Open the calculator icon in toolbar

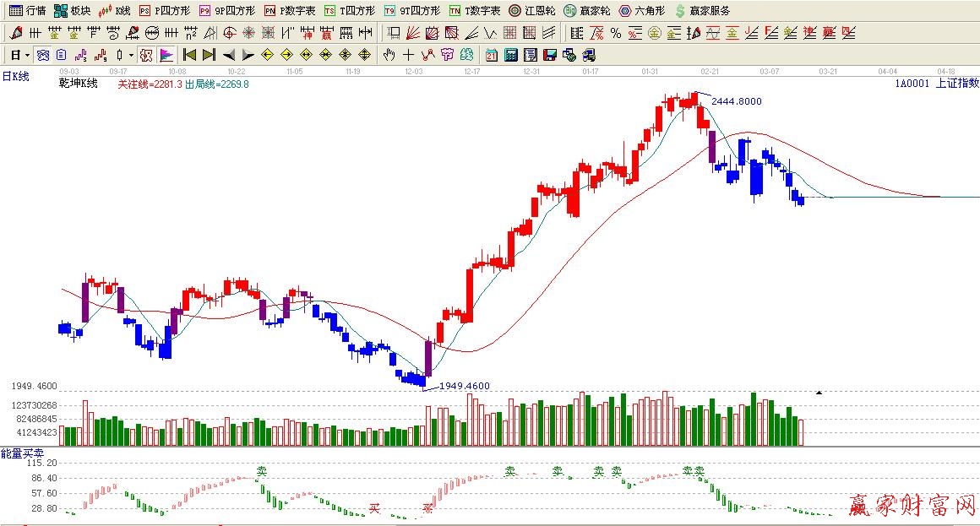(511, 55)
